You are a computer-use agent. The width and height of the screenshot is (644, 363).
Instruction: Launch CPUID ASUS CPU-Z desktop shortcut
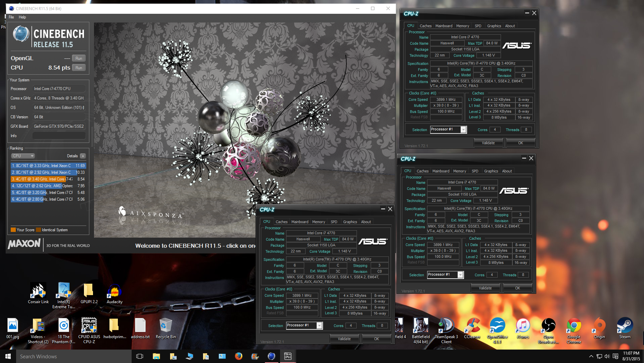click(x=89, y=331)
